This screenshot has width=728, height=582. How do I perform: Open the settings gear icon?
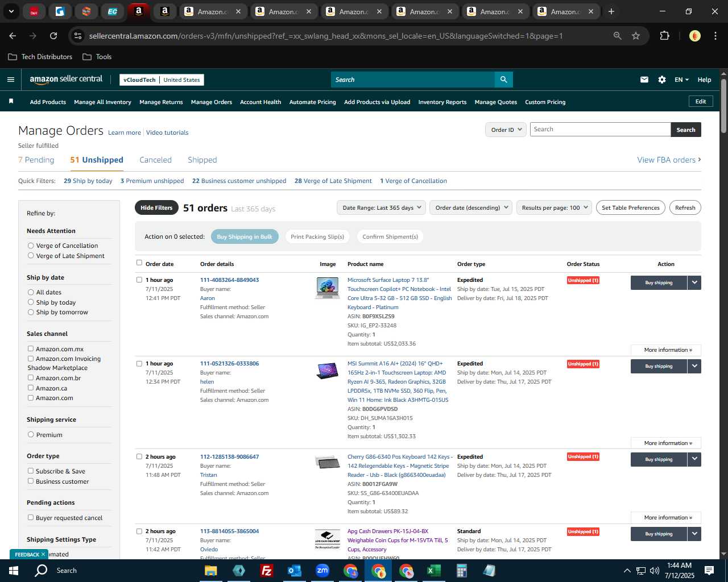pos(661,80)
